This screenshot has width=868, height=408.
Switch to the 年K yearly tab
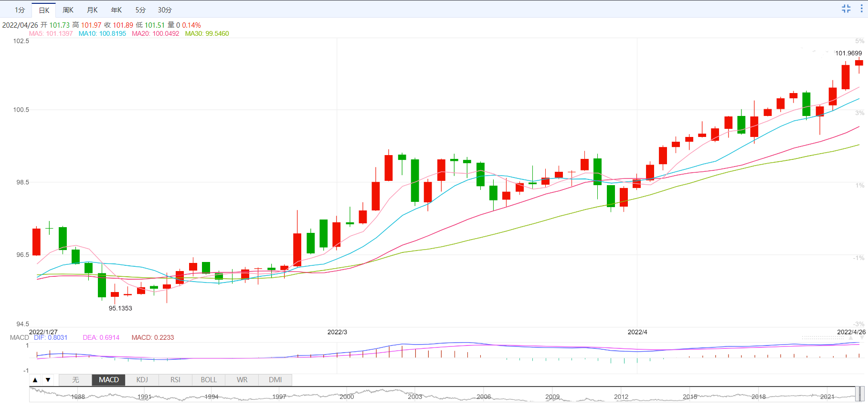click(116, 10)
